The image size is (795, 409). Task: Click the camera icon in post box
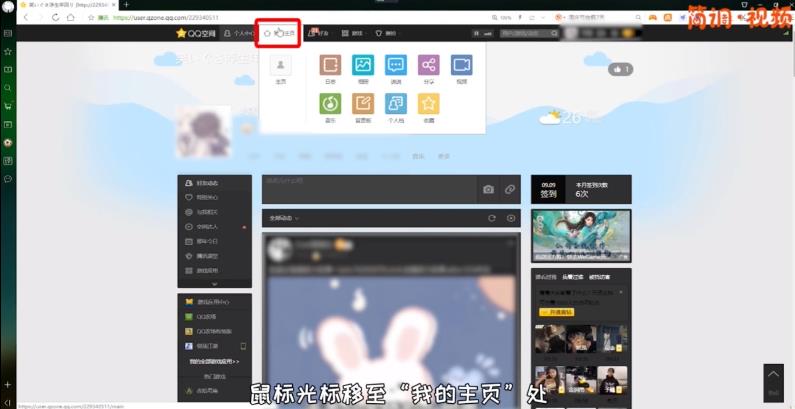[488, 189]
